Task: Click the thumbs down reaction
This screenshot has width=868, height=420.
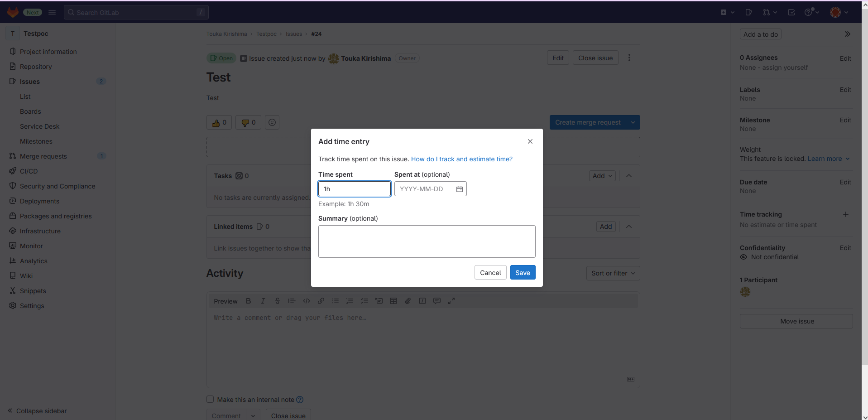Action: click(249, 122)
